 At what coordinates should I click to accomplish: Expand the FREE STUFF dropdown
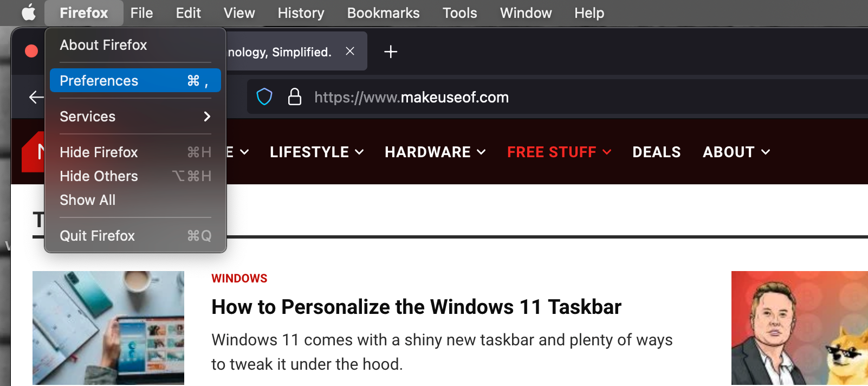[x=559, y=152]
